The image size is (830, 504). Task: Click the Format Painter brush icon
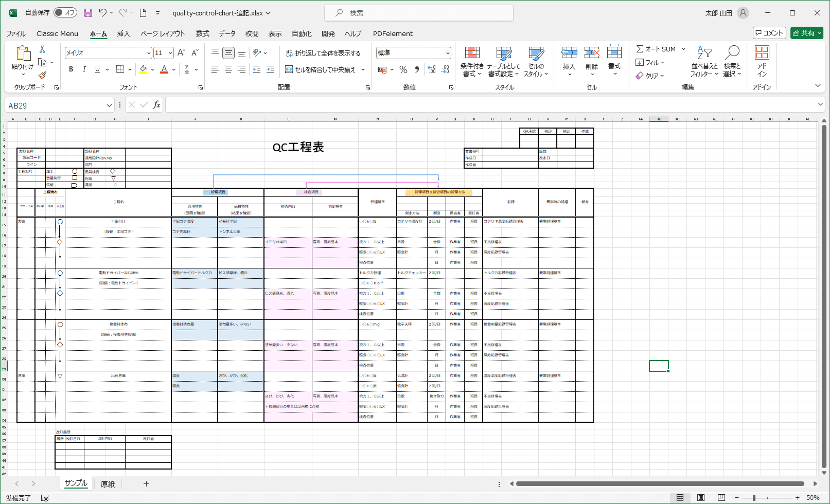pyautogui.click(x=42, y=75)
